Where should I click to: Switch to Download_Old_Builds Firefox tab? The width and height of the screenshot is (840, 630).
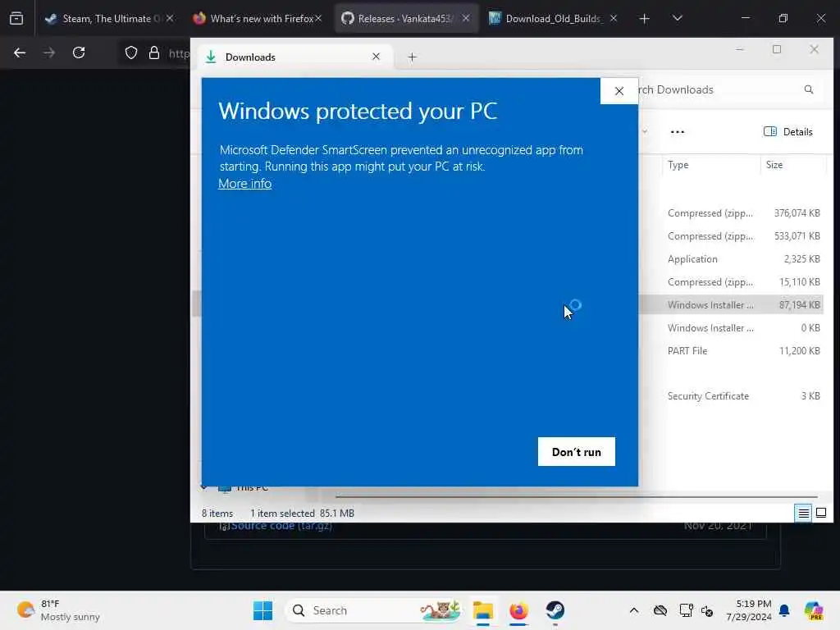pyautogui.click(x=554, y=19)
